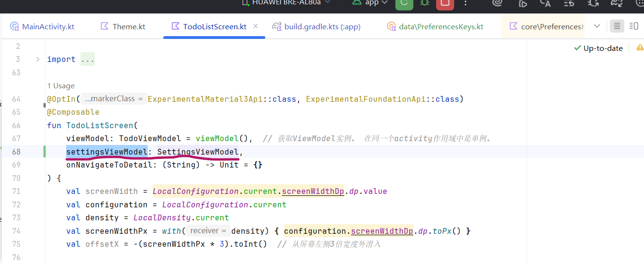The image size is (644, 264).
Task: Click the Kotlin icon on core\Preferences tab
Action: click(514, 26)
